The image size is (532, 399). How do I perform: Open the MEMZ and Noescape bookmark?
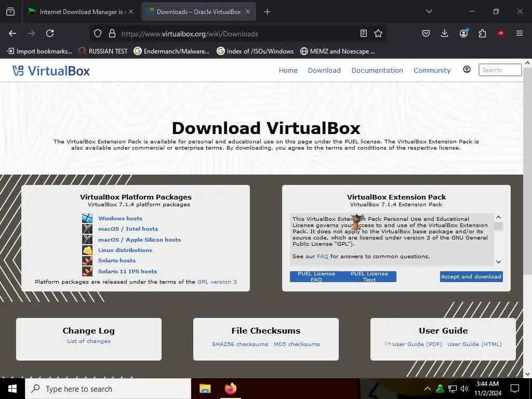click(338, 51)
